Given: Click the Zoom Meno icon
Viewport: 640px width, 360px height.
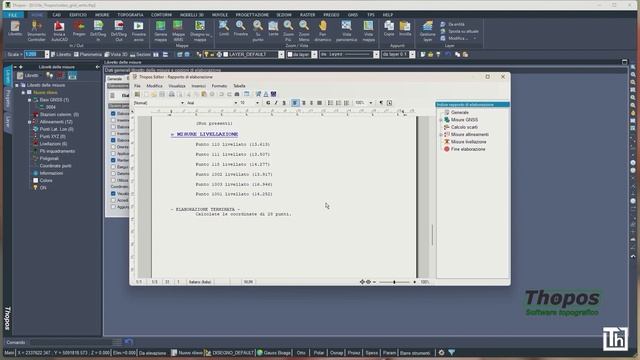Looking at the screenshot, I should pyautogui.click(x=304, y=31).
